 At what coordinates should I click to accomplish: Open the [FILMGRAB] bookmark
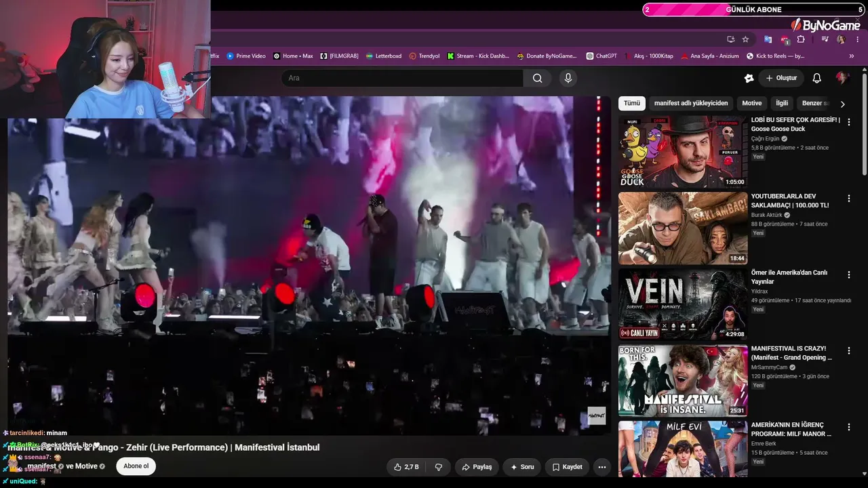(x=339, y=56)
